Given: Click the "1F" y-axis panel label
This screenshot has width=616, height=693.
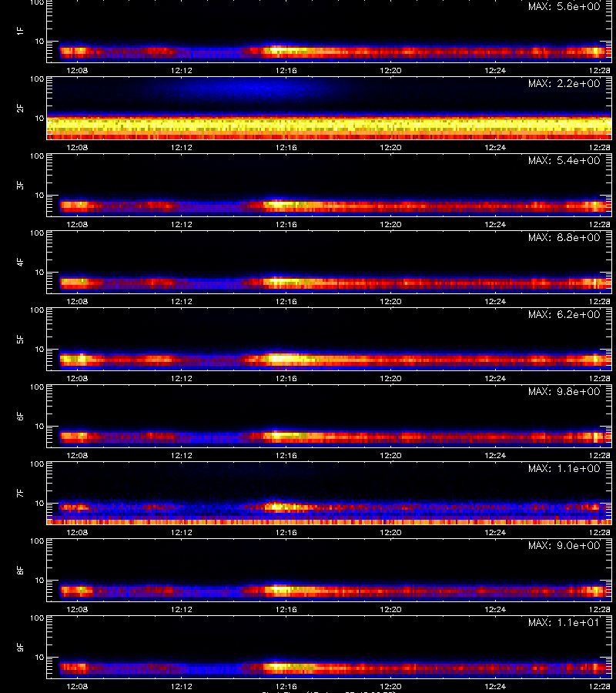Looking at the screenshot, I should click(20, 31).
